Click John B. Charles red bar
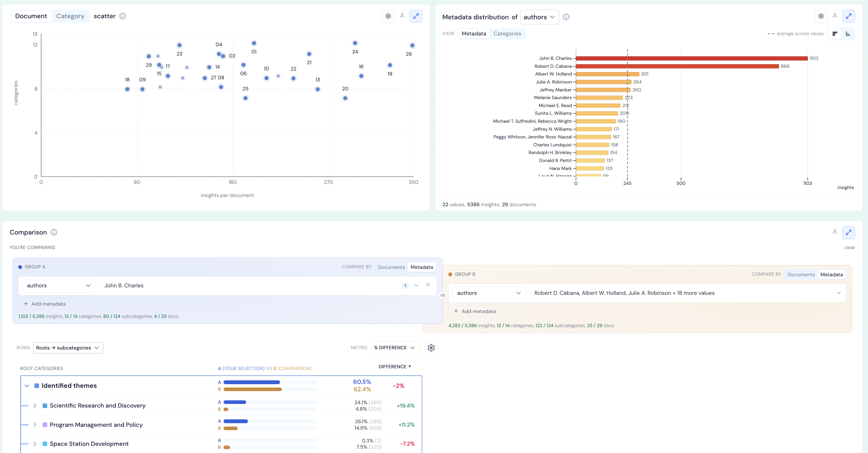The width and height of the screenshot is (868, 453). tap(691, 58)
